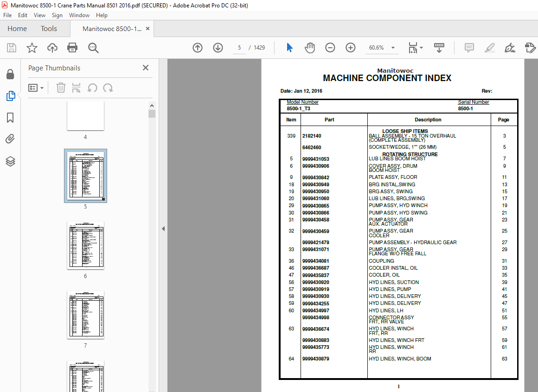Select the page 5 thumbnail
Viewport: 538px width, 392px height.
pyautogui.click(x=85, y=176)
